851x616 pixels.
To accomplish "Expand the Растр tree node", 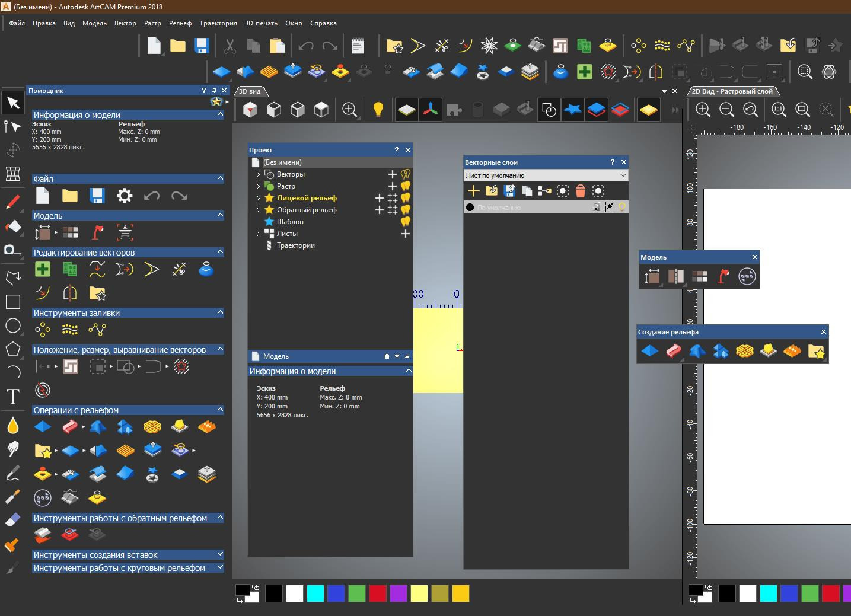I will coord(258,186).
